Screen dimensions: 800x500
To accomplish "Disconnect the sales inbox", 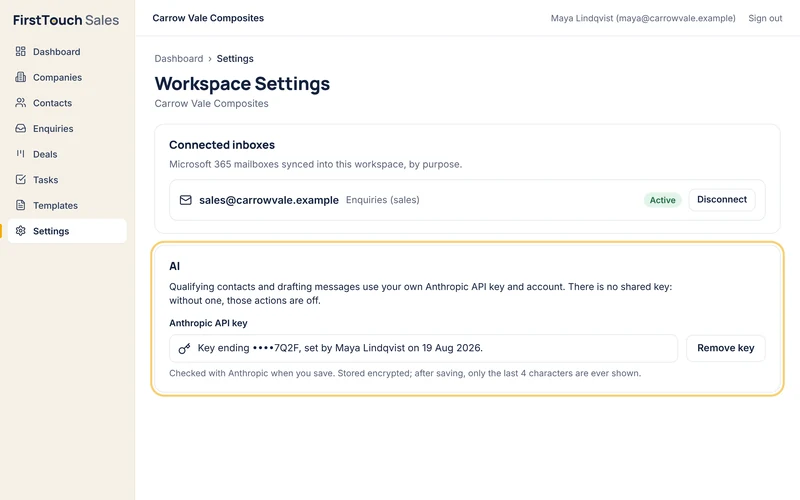I will pos(722,199).
